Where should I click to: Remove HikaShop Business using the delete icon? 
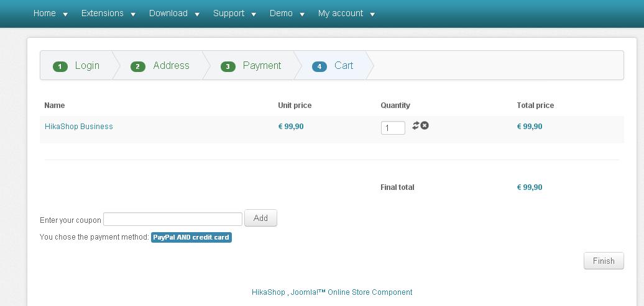(425, 125)
